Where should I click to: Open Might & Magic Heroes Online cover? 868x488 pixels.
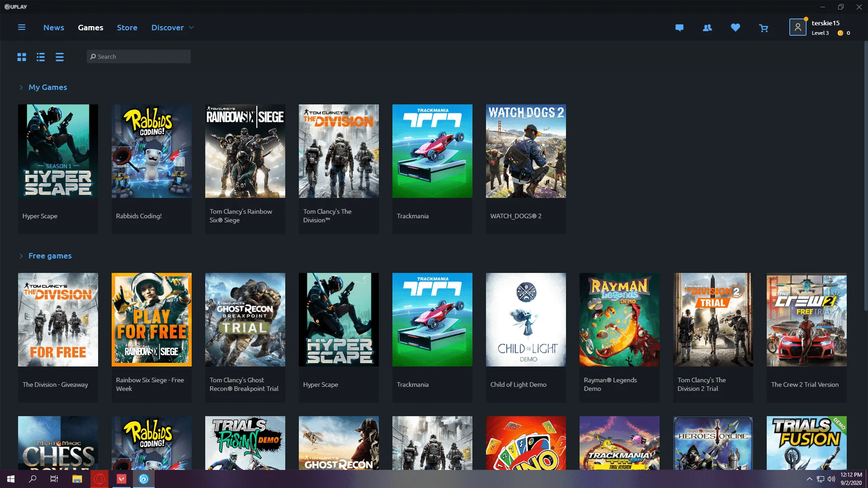point(713,443)
